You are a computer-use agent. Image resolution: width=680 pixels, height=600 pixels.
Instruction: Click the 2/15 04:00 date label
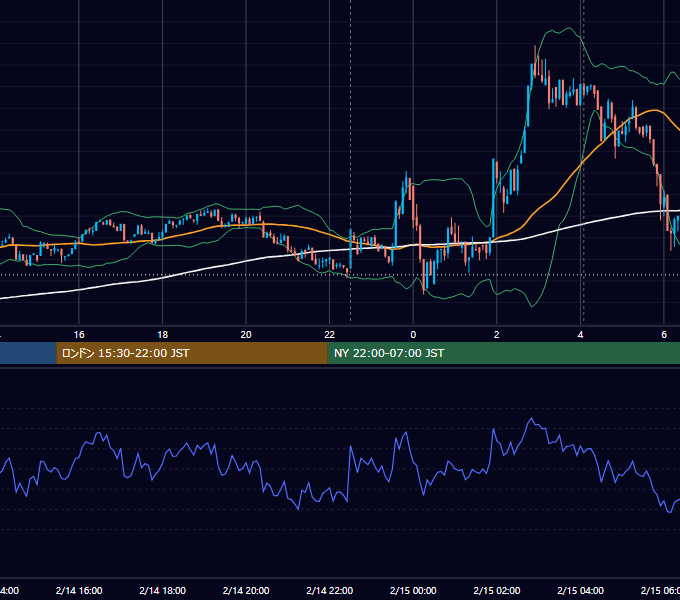[x=580, y=590]
